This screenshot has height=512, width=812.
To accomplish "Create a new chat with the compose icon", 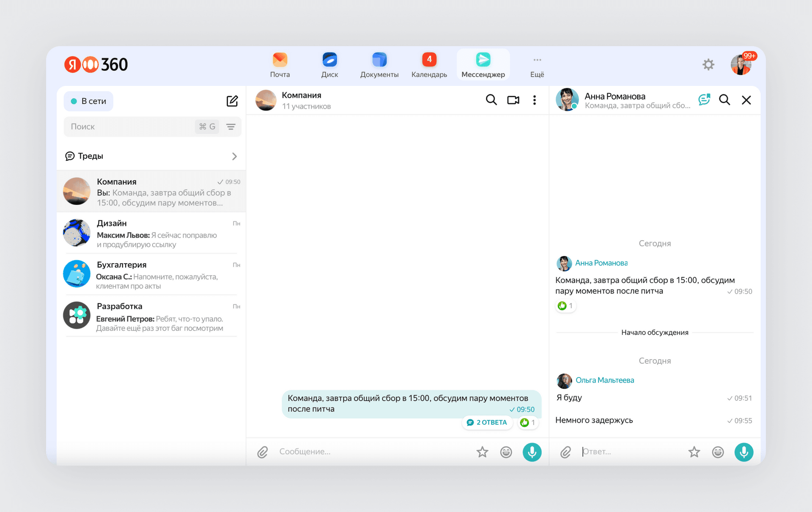I will coord(232,101).
